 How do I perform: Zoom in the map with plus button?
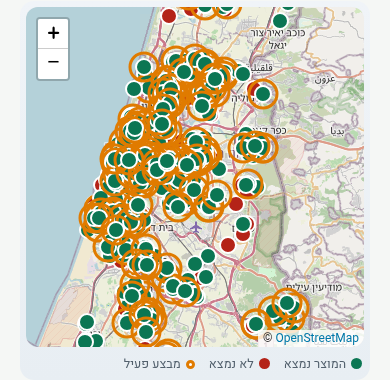pyautogui.click(x=53, y=33)
